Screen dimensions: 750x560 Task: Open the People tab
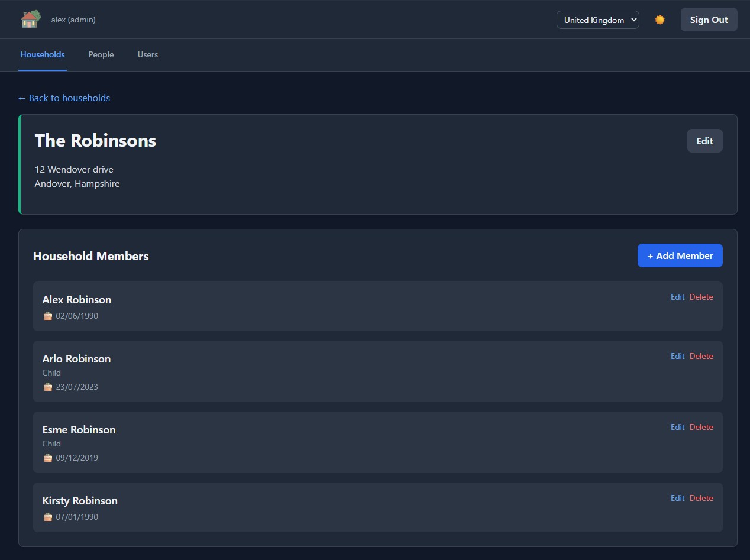click(101, 54)
